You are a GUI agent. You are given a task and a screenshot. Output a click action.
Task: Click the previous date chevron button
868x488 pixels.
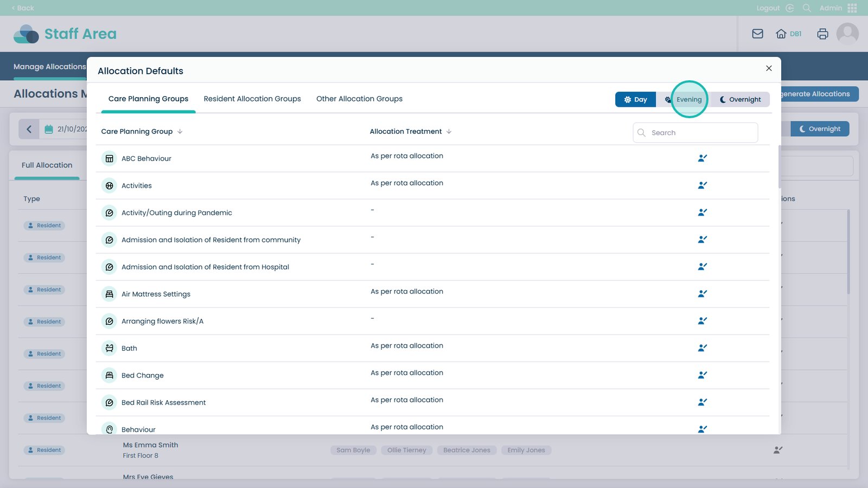pyautogui.click(x=29, y=129)
